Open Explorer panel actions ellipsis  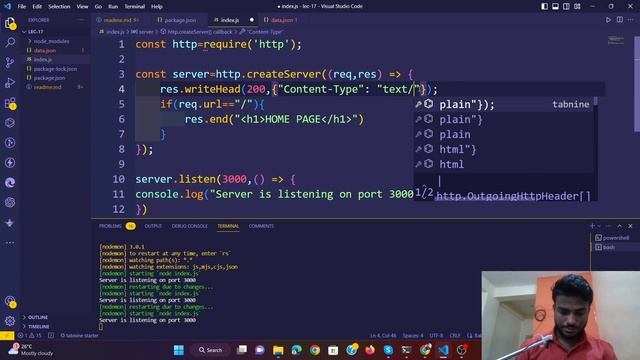point(81,20)
